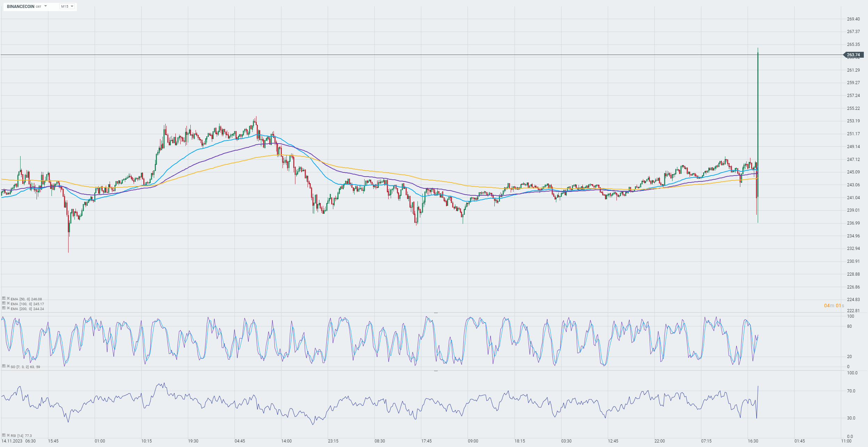This screenshot has width=868, height=447.
Task: Open the BINANCECOIN symbol dropdown
Action: click(x=46, y=6)
